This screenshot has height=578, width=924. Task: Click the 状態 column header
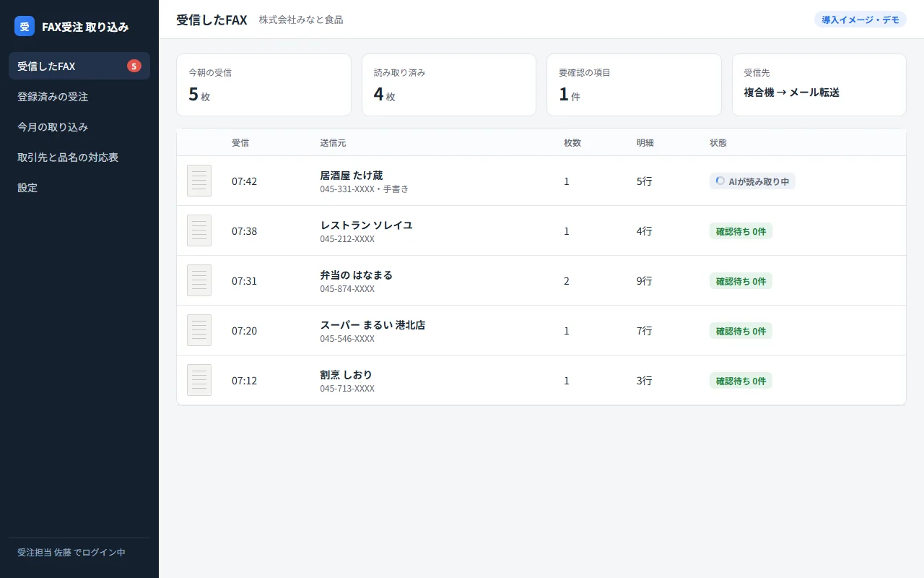tap(718, 142)
